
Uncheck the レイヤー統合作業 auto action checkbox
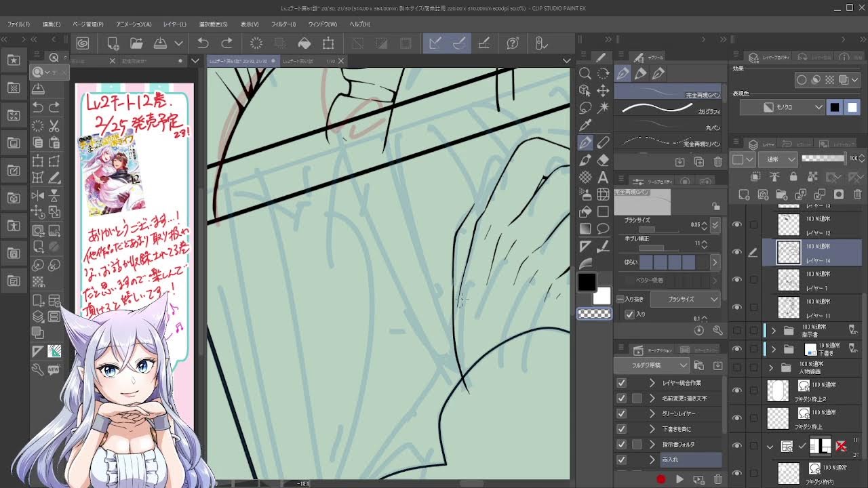click(622, 383)
